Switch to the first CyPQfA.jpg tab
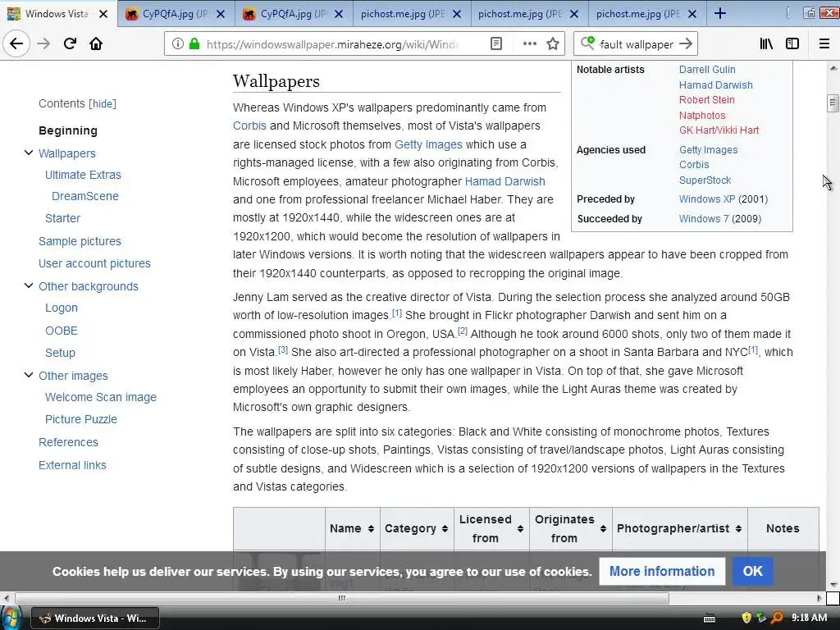The height and width of the screenshot is (630, 840). coord(176,14)
